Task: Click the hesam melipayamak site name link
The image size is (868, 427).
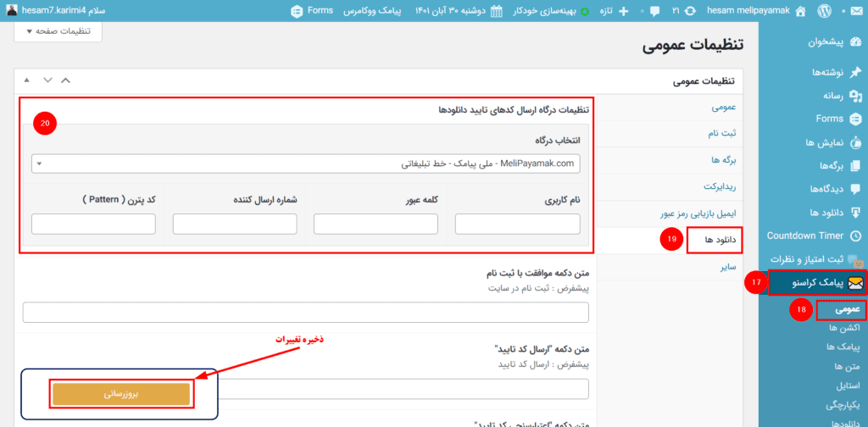Action: (749, 11)
